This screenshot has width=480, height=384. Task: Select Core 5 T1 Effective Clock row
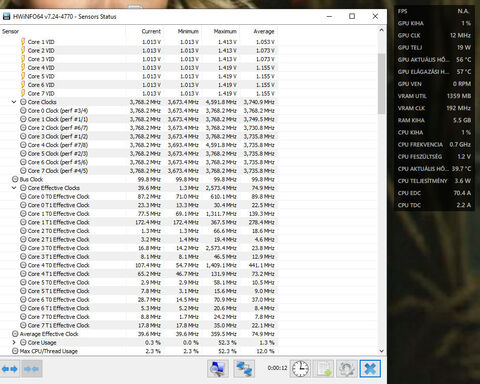pyautogui.click(x=139, y=291)
